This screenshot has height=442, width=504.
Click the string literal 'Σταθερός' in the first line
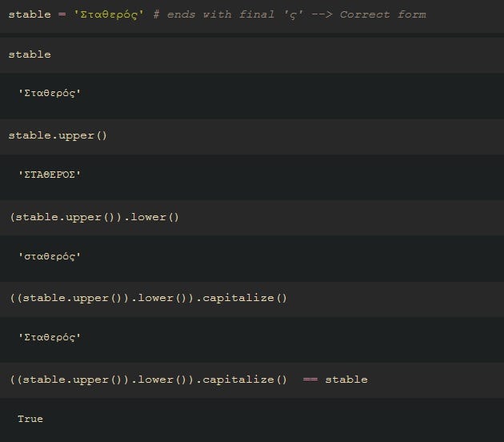coord(109,14)
